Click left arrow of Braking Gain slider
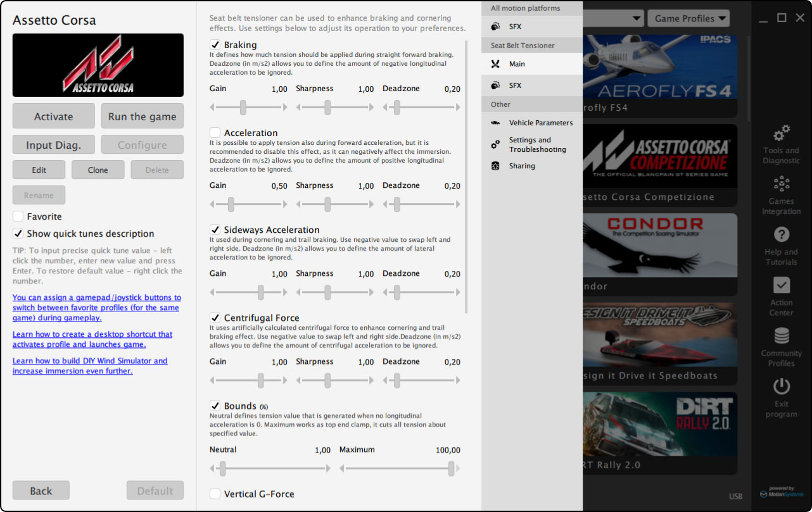The height and width of the screenshot is (512, 812). [212, 108]
